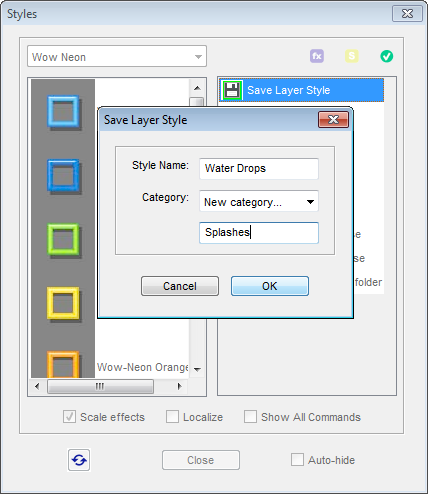The width and height of the screenshot is (428, 494).
Task: Open the Wow Neon style library dropdown
Action: [x=117, y=56]
